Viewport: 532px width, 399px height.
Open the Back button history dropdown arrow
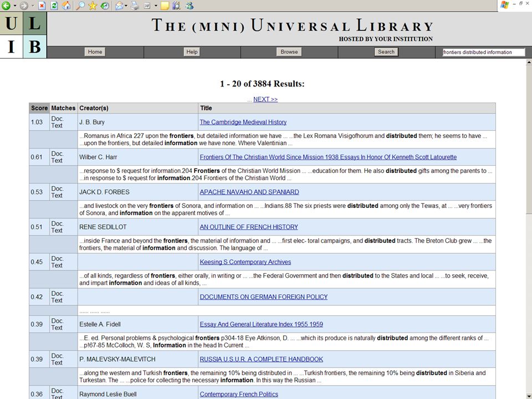14,6
